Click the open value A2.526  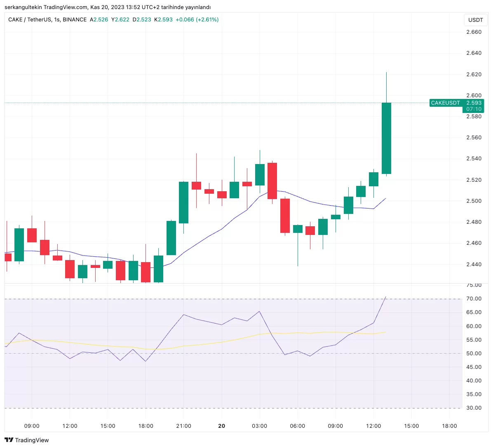coord(99,19)
